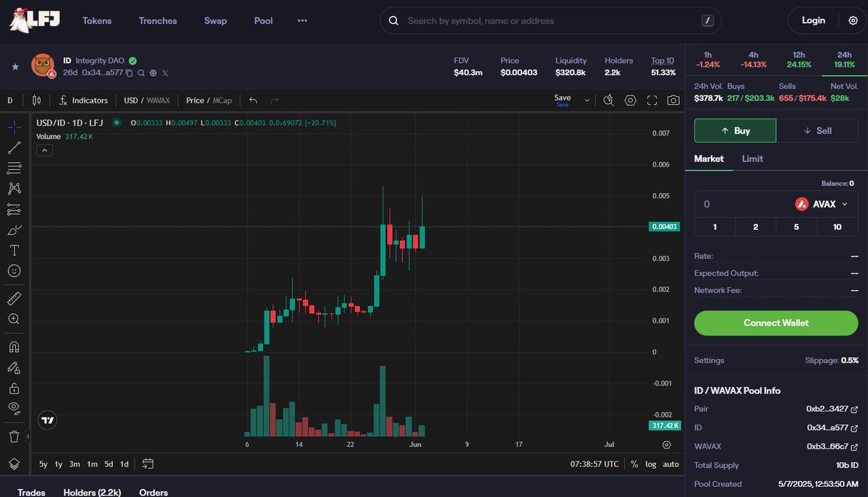This screenshot has height=497, width=868.
Task: Take a chart snapshot with camera icon
Action: point(673,101)
